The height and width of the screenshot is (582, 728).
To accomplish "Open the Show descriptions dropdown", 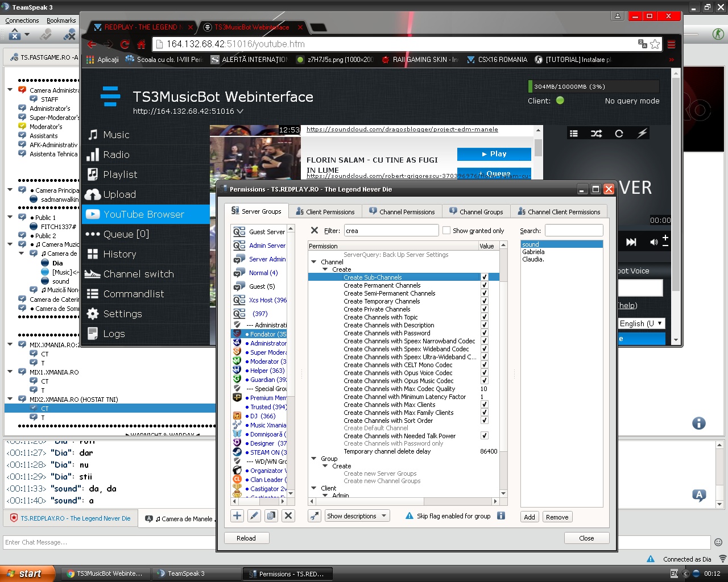I will click(x=357, y=516).
